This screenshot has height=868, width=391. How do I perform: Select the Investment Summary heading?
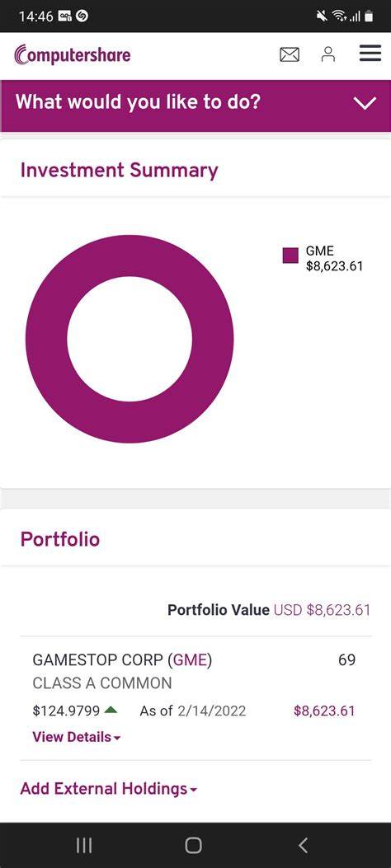pos(119,170)
